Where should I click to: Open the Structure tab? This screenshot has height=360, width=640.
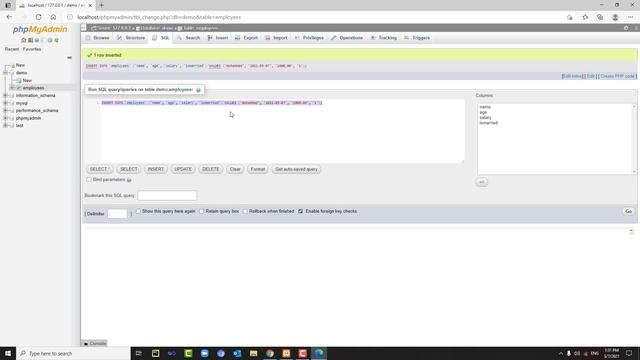click(x=131, y=38)
